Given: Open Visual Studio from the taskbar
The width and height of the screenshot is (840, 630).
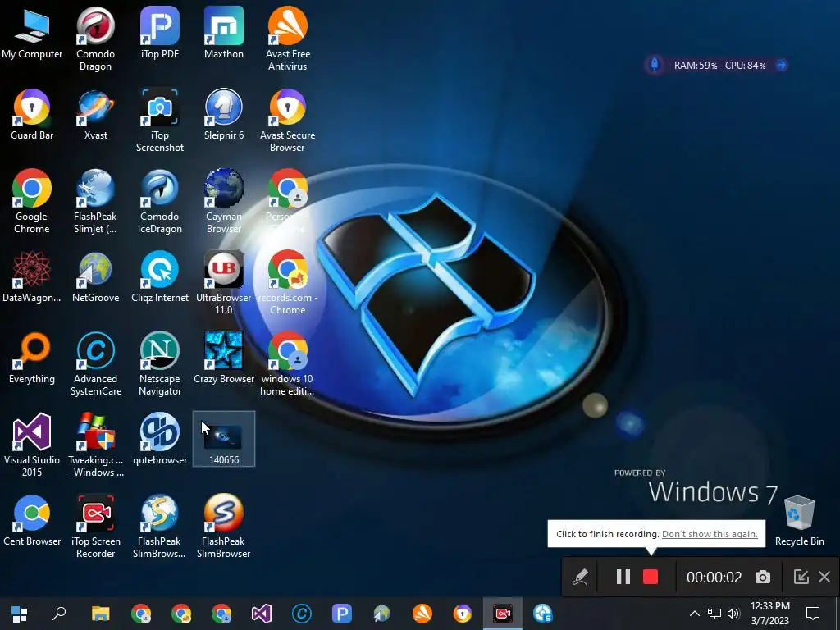Looking at the screenshot, I should click(x=262, y=614).
